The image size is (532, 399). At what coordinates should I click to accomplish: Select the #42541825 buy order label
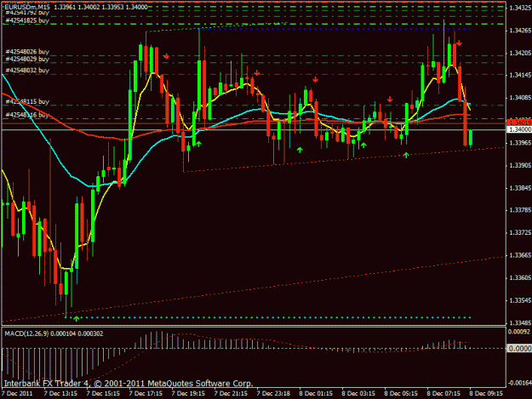click(27, 20)
